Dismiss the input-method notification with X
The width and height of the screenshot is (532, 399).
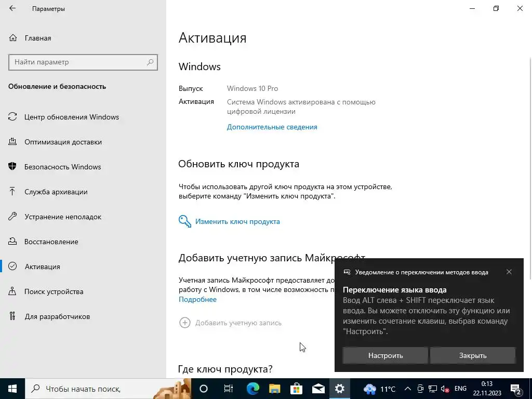(509, 272)
